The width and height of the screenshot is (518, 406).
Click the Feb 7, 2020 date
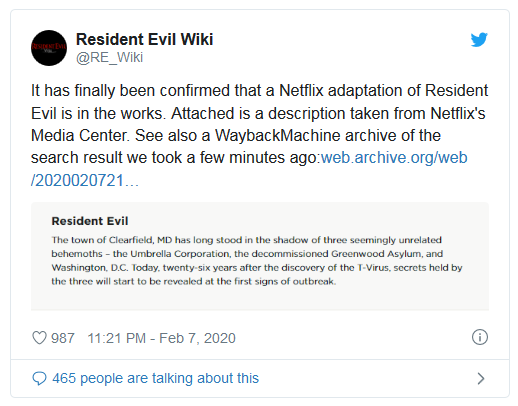click(x=197, y=338)
